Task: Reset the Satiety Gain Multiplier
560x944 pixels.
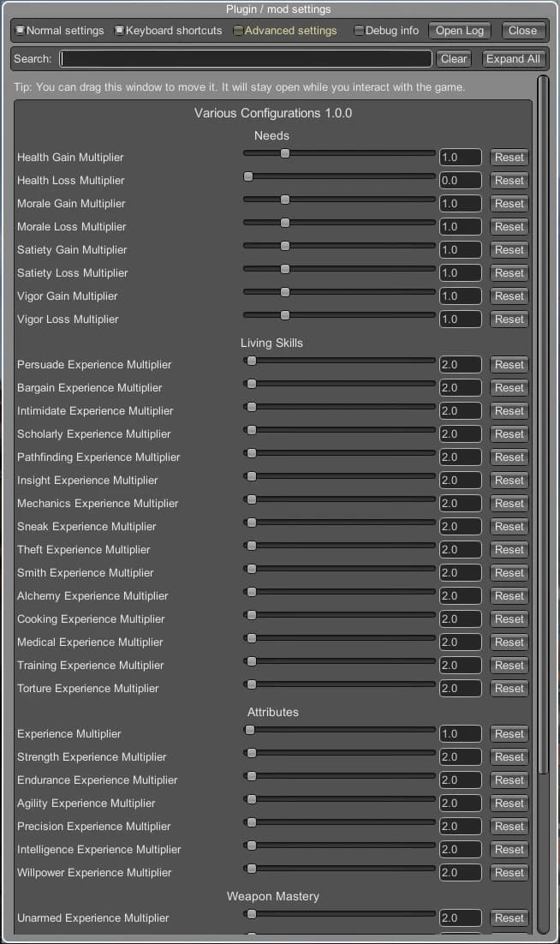Action: coord(509,250)
